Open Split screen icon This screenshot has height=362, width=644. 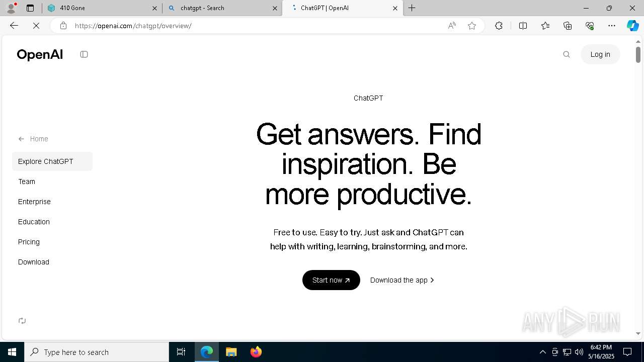point(523,26)
